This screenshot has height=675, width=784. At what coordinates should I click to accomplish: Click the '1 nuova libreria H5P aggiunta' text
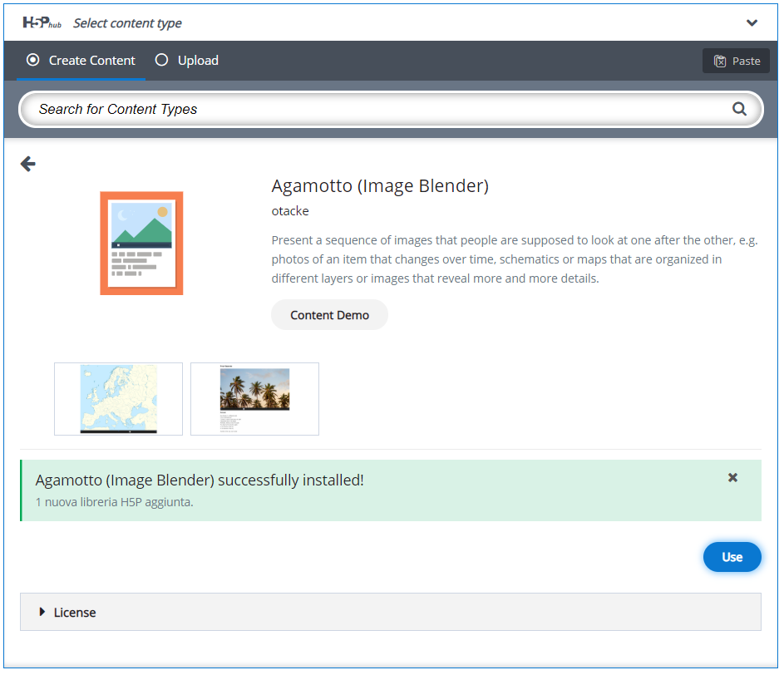115,502
